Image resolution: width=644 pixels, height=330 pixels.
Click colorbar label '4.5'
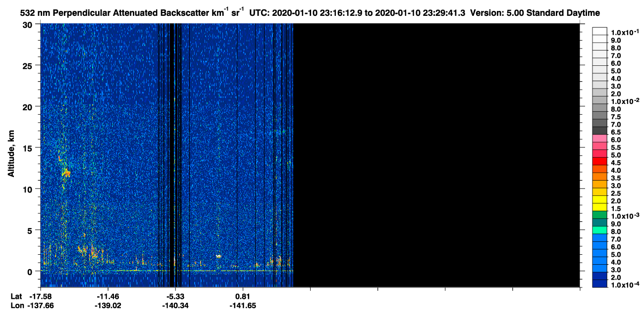coord(616,162)
